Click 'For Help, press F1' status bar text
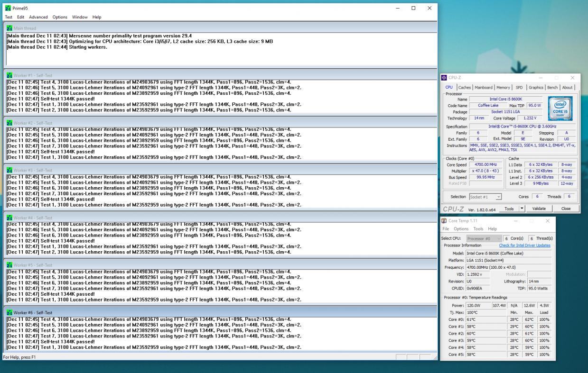The height and width of the screenshot is (373, 588). coord(19,357)
